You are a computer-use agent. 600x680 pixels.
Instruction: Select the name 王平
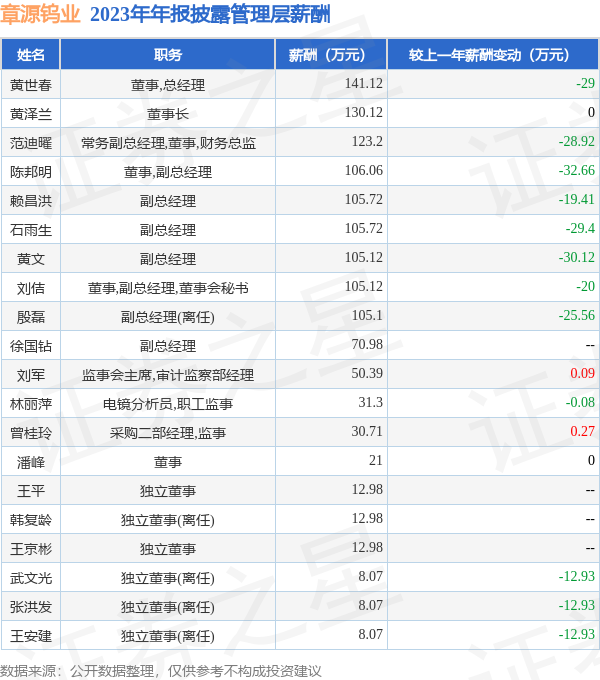point(31,491)
